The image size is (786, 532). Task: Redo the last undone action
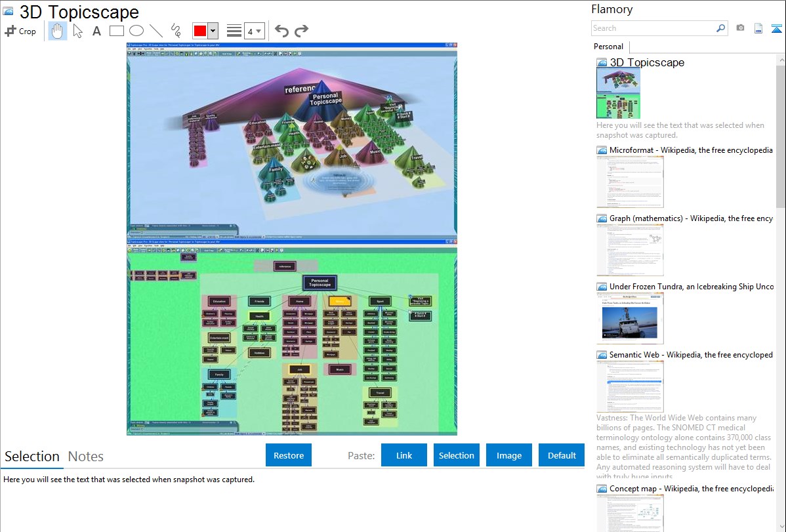click(301, 31)
